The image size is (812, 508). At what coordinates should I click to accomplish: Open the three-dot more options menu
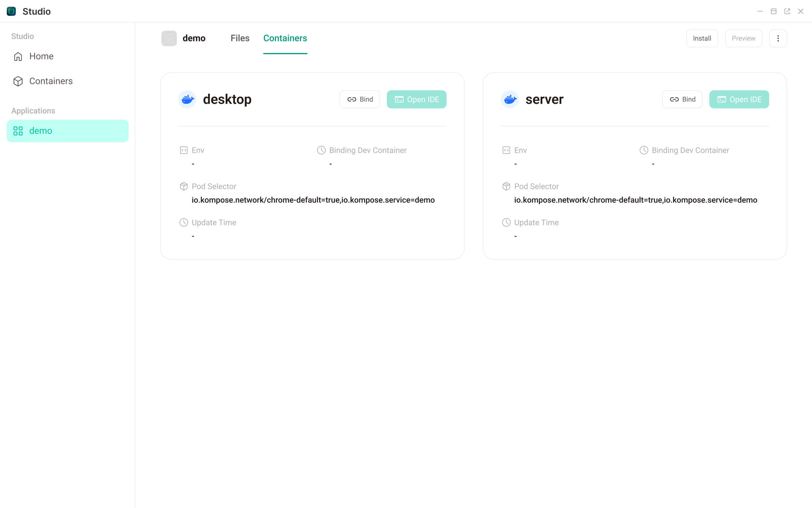click(x=778, y=38)
